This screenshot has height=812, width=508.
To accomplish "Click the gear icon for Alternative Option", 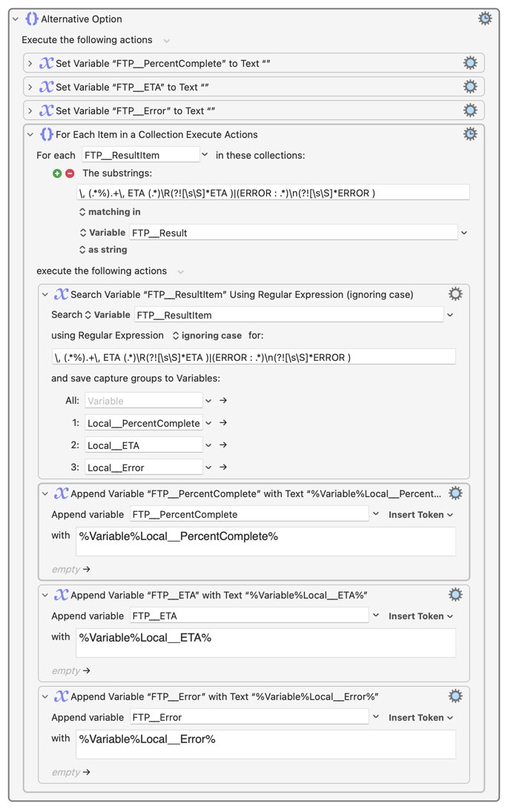I will (484, 19).
